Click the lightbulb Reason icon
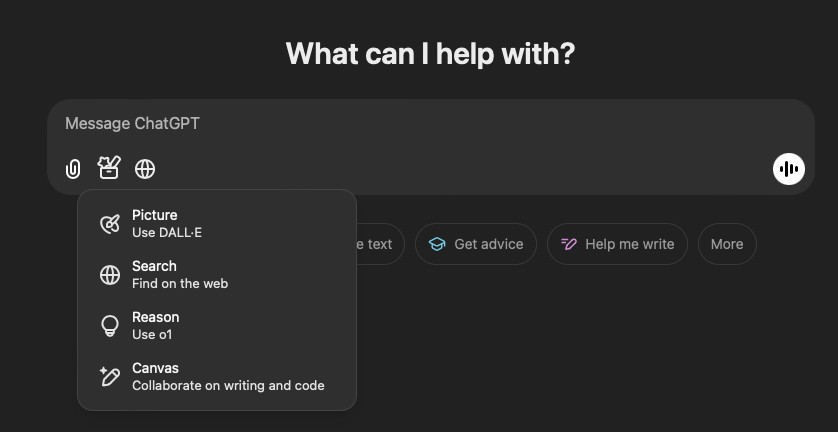838x432 pixels. tap(110, 326)
